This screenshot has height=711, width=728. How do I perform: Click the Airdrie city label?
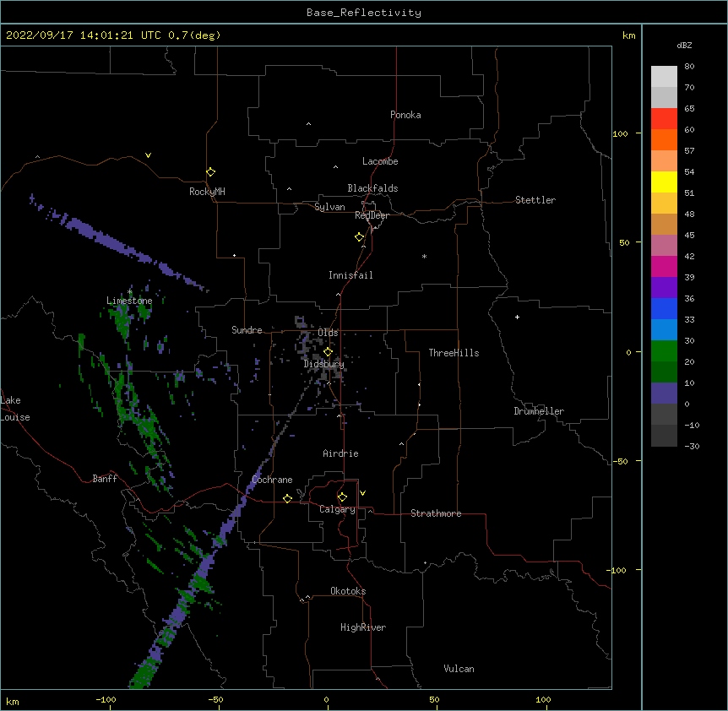click(x=341, y=453)
